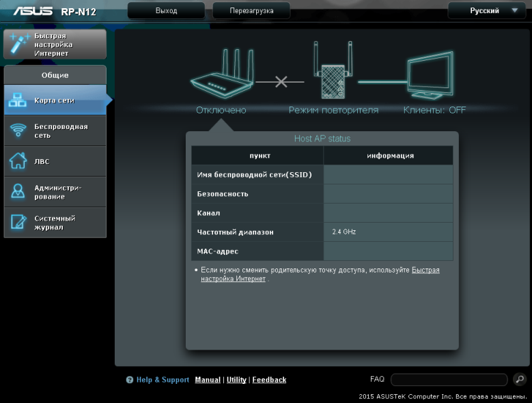532x403 pixels.
Task: Click the ASUSTeK copyright footer text
Action: (x=443, y=396)
